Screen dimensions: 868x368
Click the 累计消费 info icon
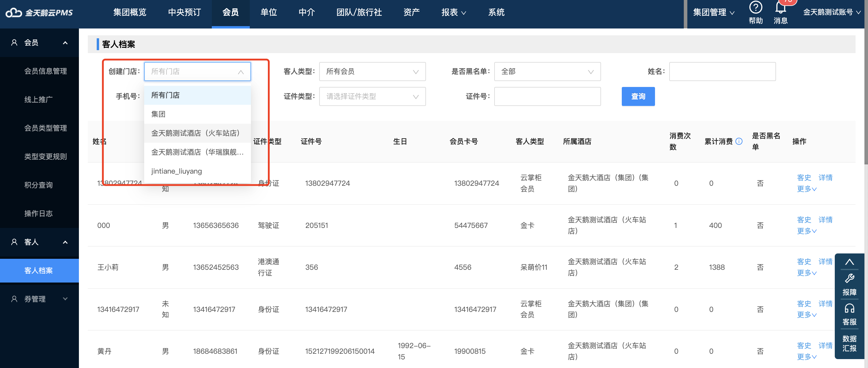(x=739, y=141)
